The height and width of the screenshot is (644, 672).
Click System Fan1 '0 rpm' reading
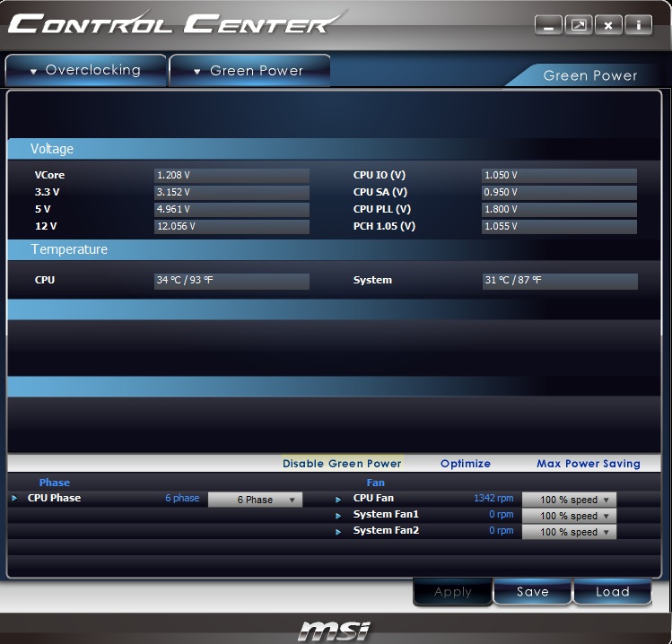click(x=501, y=514)
